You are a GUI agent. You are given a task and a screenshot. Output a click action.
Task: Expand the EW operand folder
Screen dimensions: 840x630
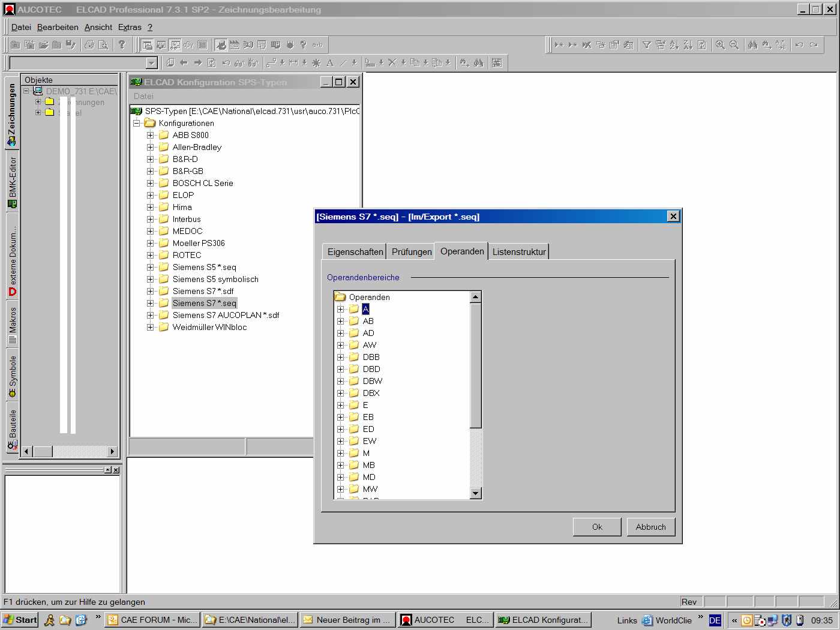click(x=340, y=441)
